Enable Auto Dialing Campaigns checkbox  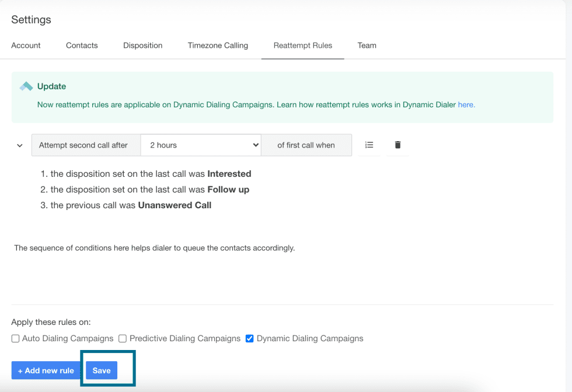16,338
